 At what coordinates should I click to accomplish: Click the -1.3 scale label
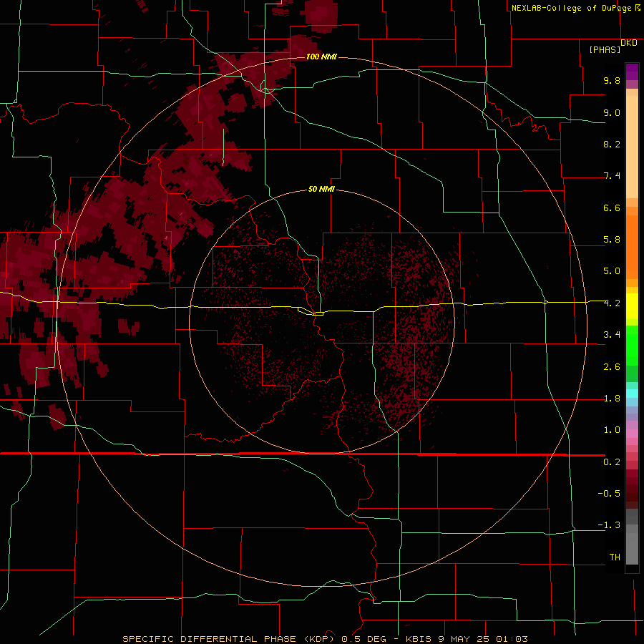click(609, 525)
